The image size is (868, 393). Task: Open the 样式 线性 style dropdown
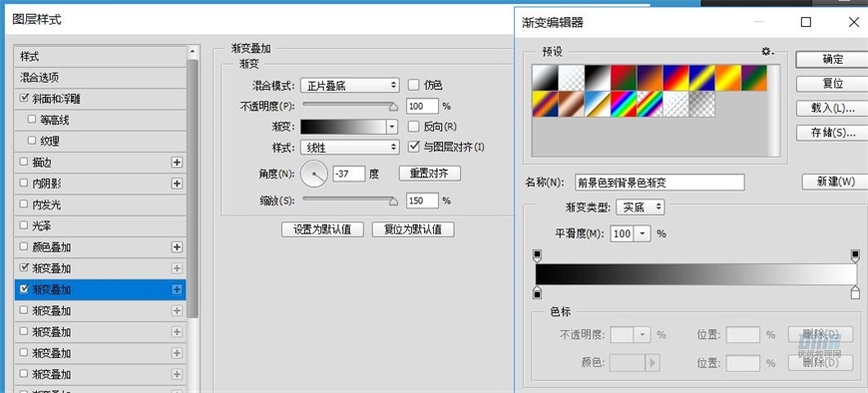tap(350, 148)
